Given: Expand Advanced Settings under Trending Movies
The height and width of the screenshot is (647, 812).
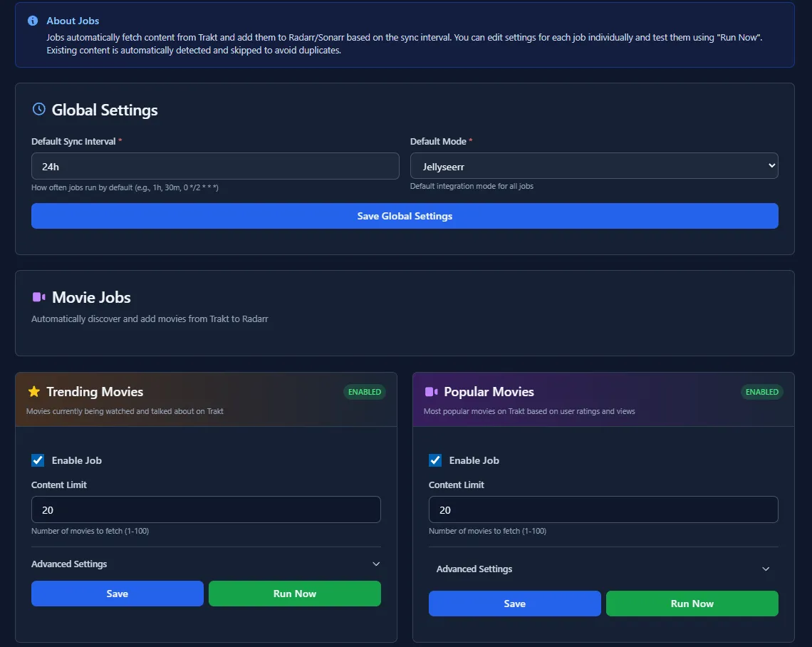Looking at the screenshot, I should pyautogui.click(x=206, y=564).
